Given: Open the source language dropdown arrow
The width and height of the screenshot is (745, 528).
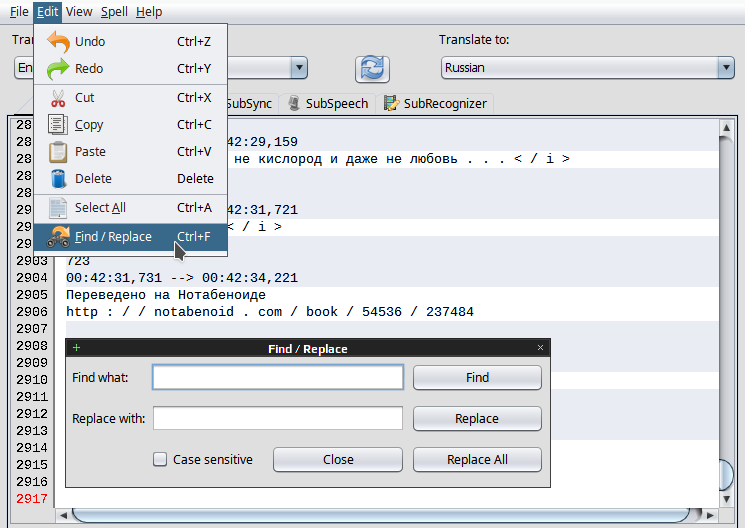Looking at the screenshot, I should 299,68.
